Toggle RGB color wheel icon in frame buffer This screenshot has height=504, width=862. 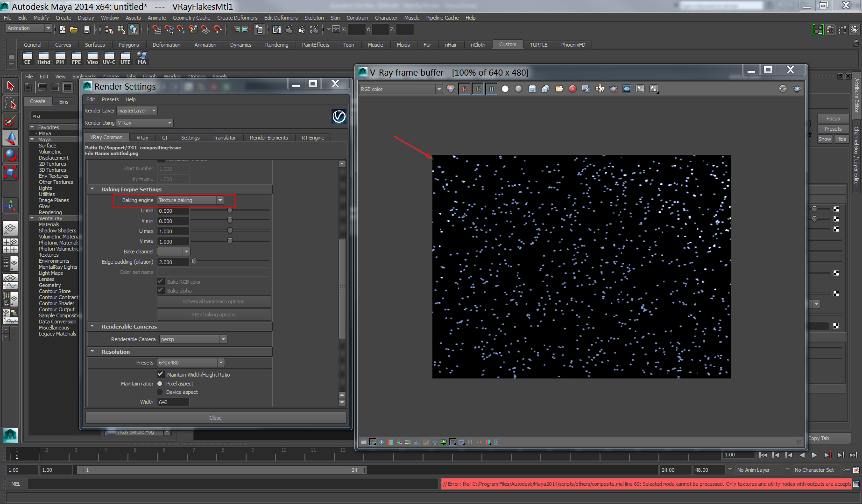451,89
